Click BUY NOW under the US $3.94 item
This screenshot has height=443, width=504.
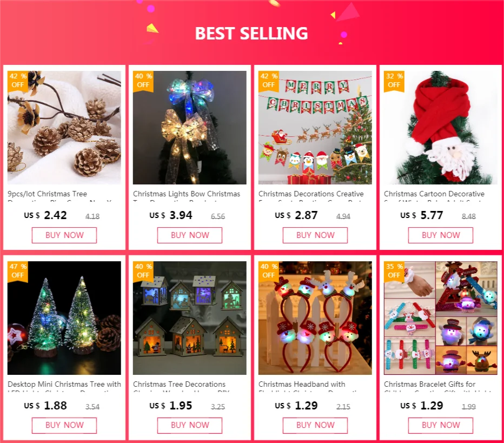190,235
